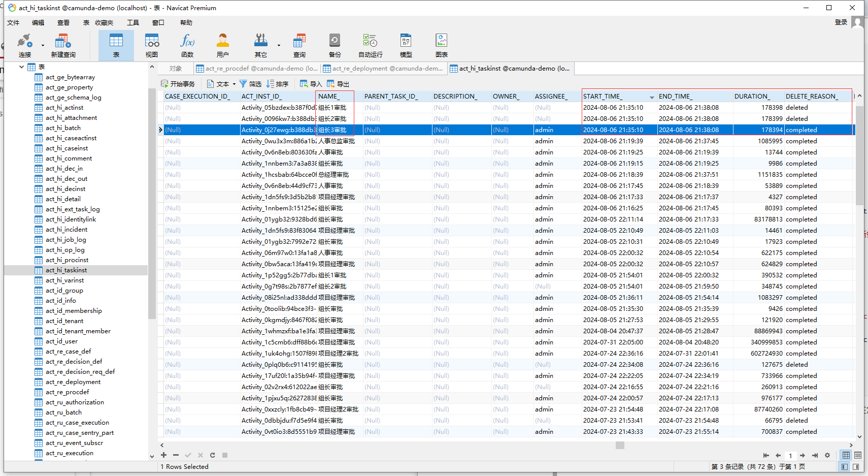Open the 视图 (View) objects icon

pyautogui.click(x=152, y=45)
